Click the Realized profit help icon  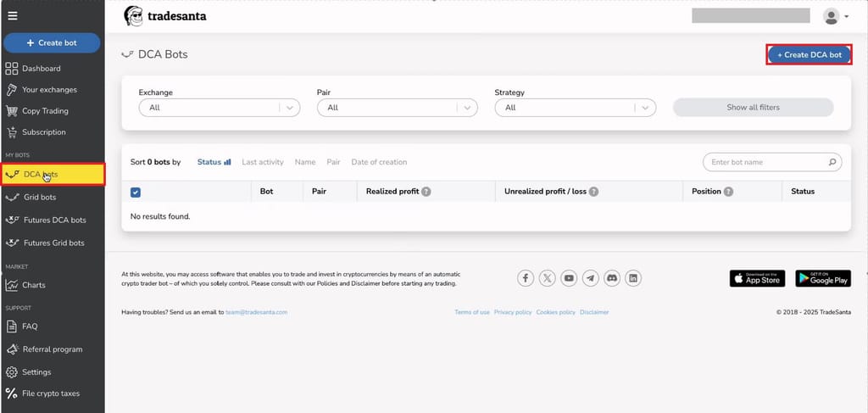point(426,192)
